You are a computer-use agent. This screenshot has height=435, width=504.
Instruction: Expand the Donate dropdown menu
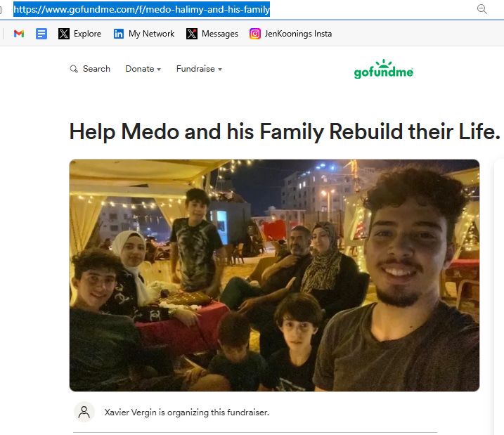(x=143, y=69)
